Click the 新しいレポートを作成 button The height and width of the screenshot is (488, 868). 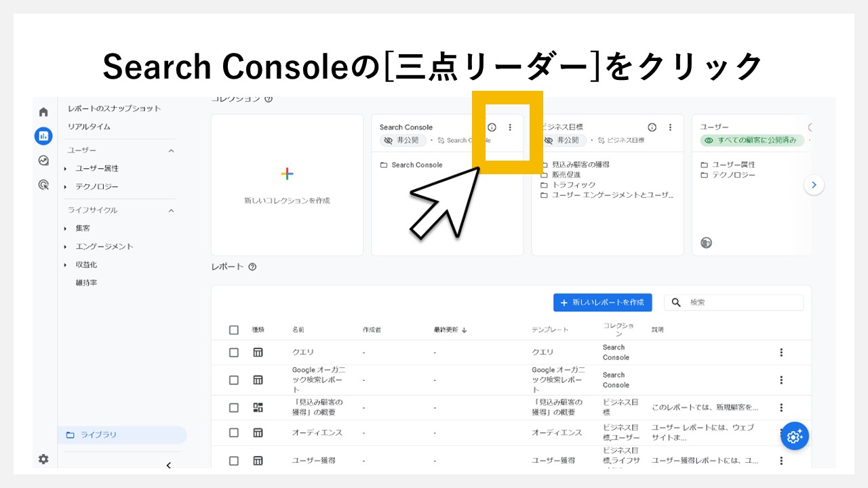602,302
